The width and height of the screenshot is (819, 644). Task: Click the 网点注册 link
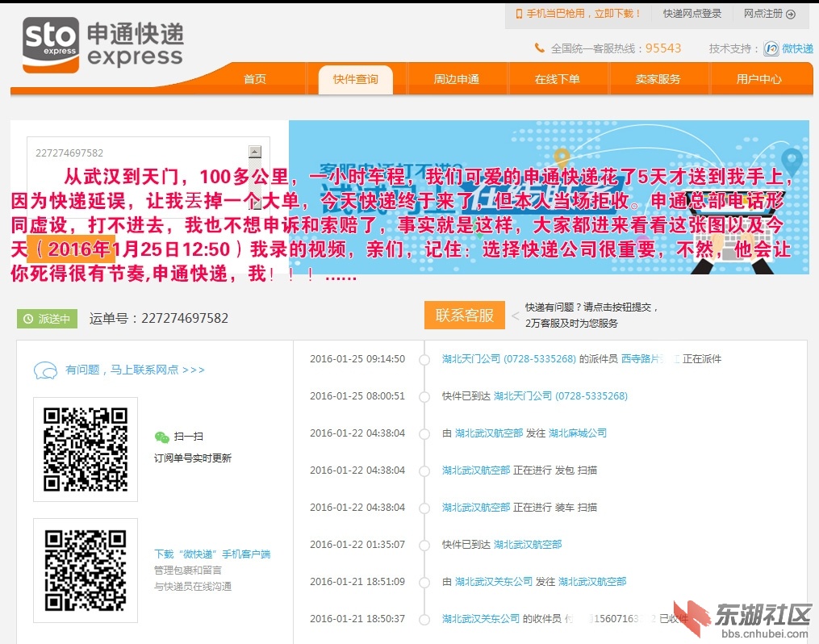click(x=763, y=14)
